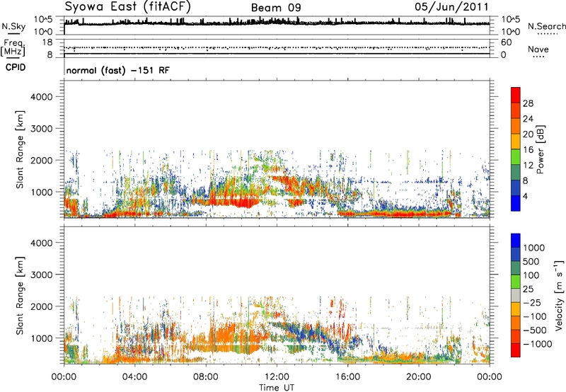This screenshot has width=566, height=392.
Task: Click the Power [dB] colorbar label
Action: (541, 149)
